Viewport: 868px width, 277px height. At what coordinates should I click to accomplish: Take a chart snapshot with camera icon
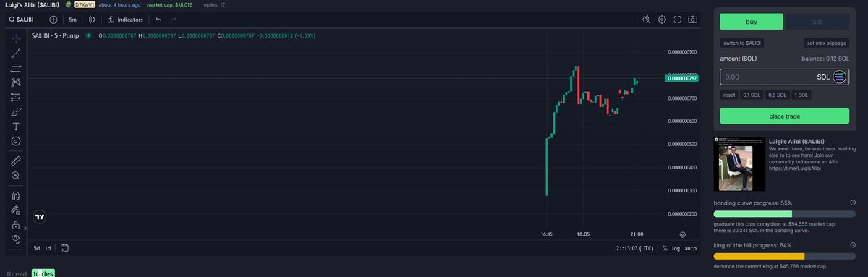[x=693, y=20]
